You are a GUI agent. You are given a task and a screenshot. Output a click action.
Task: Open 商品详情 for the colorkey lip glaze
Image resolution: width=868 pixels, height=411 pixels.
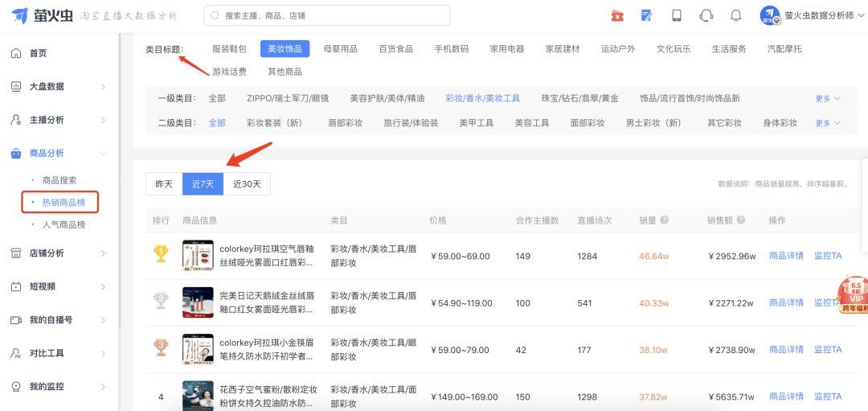[x=786, y=256]
